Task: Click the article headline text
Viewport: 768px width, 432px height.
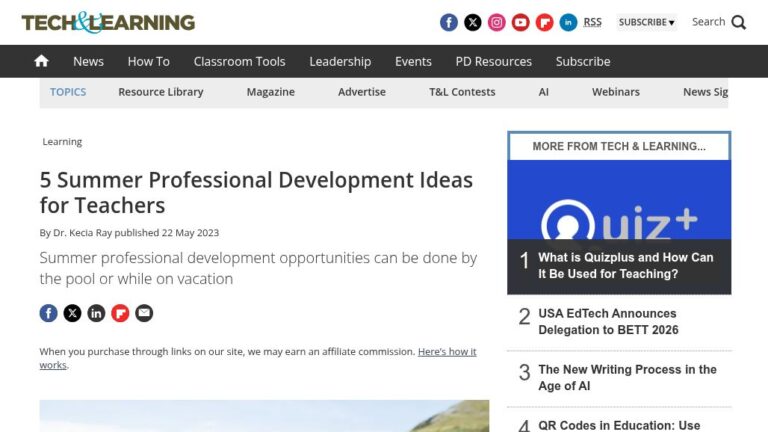Action: (x=256, y=192)
